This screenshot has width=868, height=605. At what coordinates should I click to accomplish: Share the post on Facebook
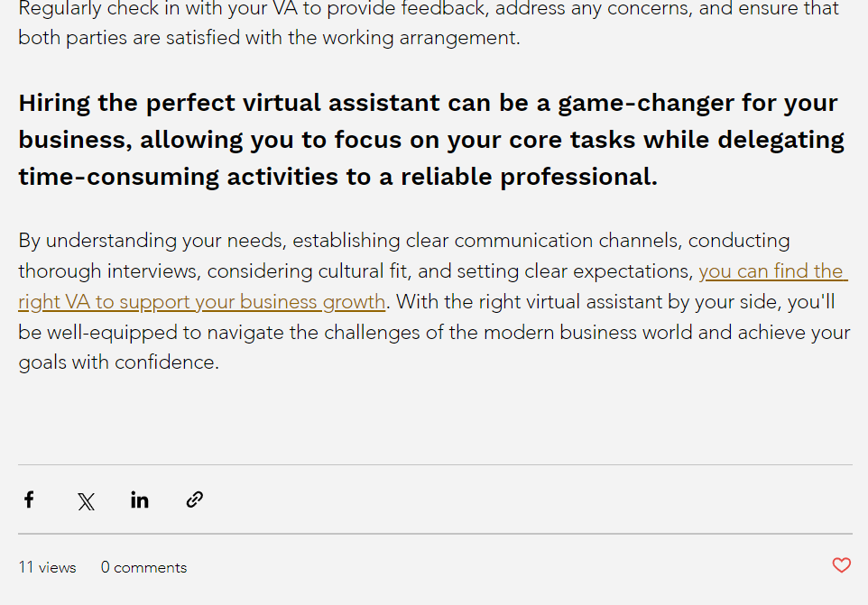pyautogui.click(x=29, y=500)
